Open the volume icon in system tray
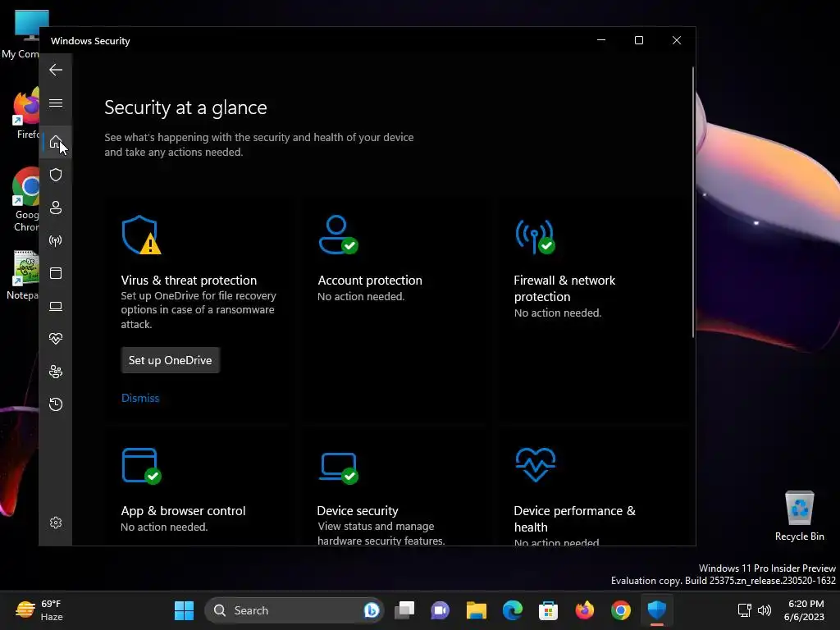 [765, 610]
